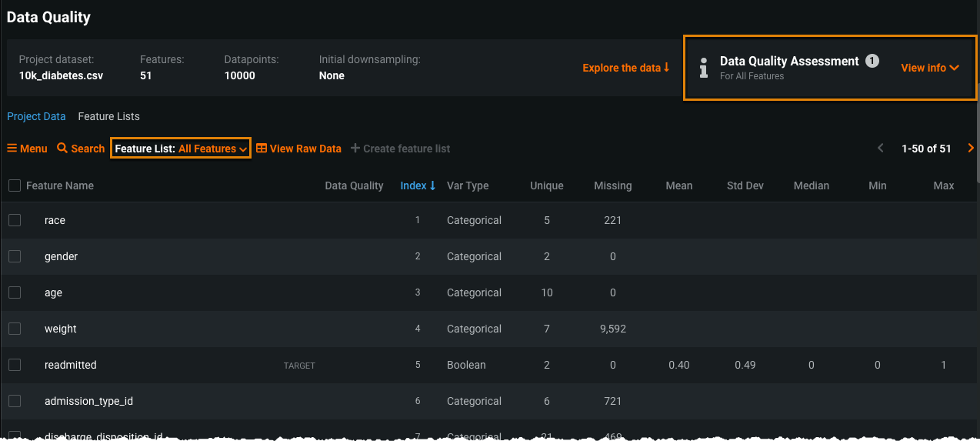Image resolution: width=980 pixels, height=441 pixels.
Task: Toggle the select-all features checkbox
Action: (15, 185)
